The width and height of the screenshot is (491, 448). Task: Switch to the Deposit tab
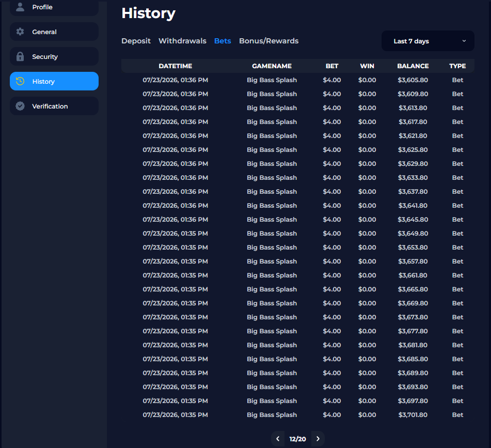pyautogui.click(x=136, y=41)
